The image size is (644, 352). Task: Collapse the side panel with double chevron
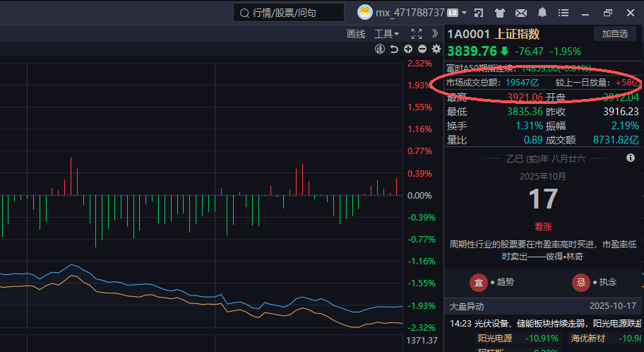point(435,34)
